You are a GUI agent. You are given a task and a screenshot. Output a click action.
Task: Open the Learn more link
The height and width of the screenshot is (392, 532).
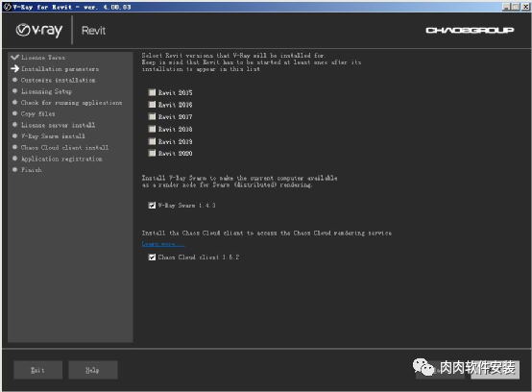(163, 244)
